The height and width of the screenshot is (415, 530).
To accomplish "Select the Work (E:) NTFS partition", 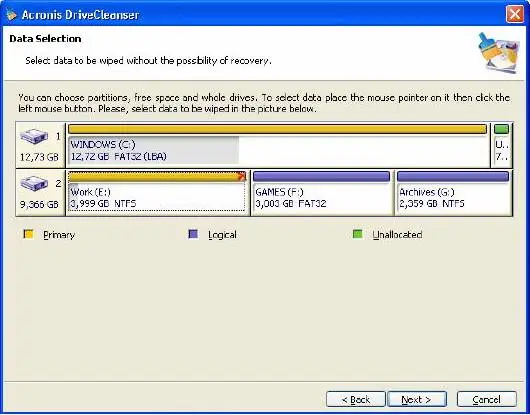I will 157,192.
